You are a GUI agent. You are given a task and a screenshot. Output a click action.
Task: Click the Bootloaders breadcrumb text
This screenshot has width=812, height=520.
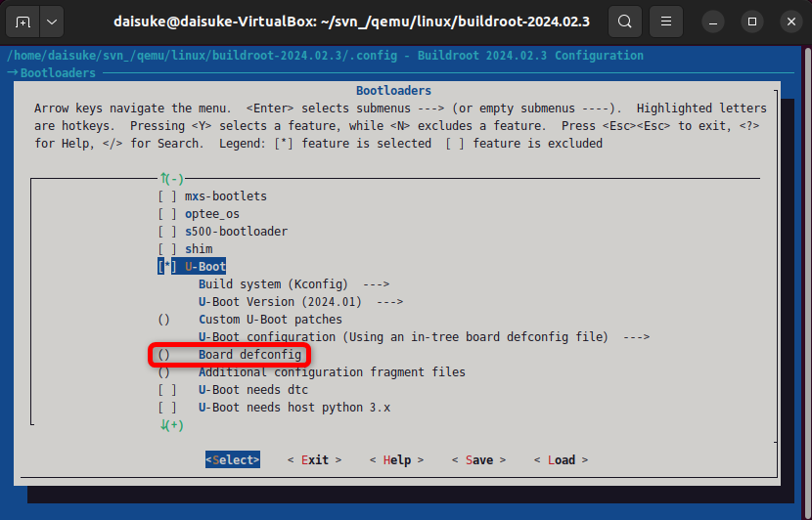(58, 73)
